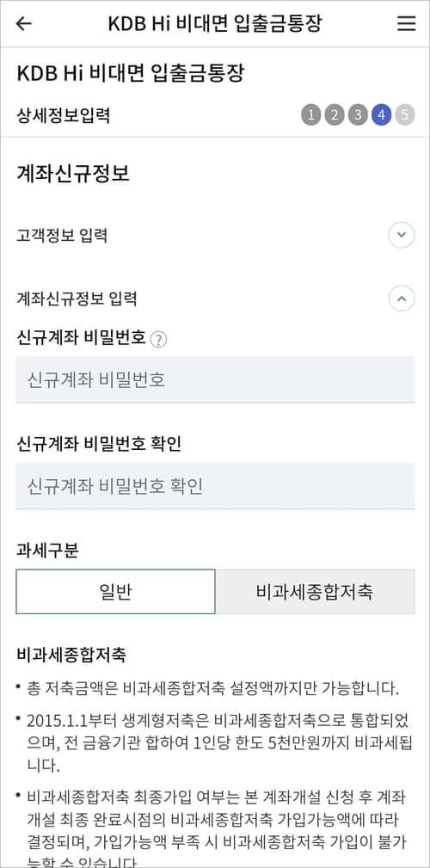
Task: Open the hamburger menu icon
Action: click(x=406, y=23)
